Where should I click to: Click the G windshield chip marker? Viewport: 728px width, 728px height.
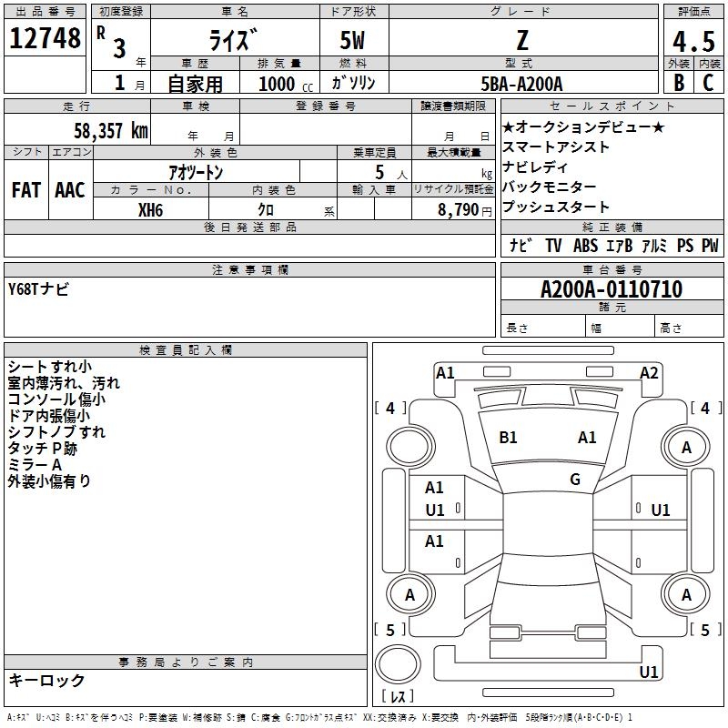coord(574,480)
